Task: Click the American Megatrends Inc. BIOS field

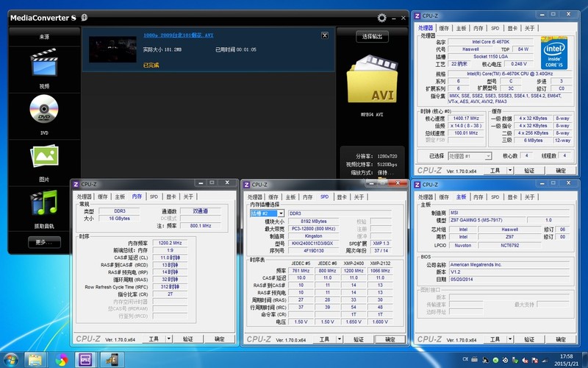Action: point(509,264)
